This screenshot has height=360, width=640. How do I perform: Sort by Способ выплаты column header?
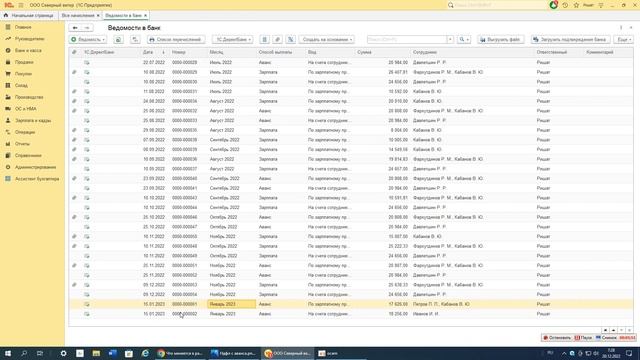[x=275, y=52]
